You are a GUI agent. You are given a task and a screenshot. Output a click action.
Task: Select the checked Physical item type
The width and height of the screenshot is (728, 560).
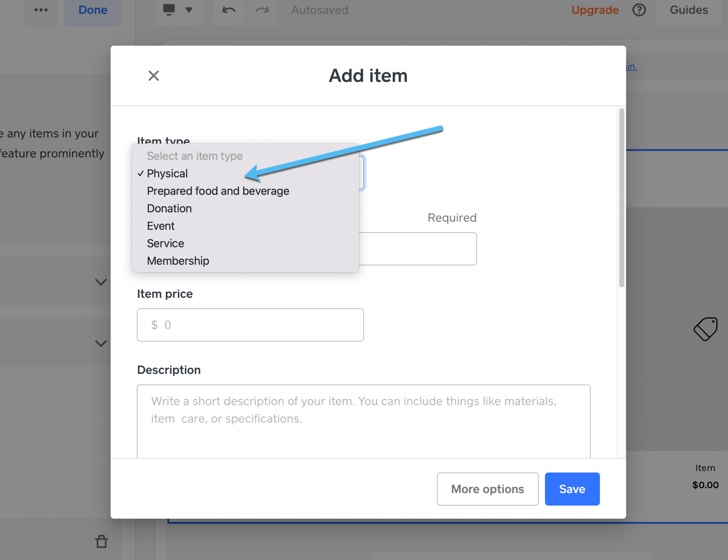tap(167, 173)
